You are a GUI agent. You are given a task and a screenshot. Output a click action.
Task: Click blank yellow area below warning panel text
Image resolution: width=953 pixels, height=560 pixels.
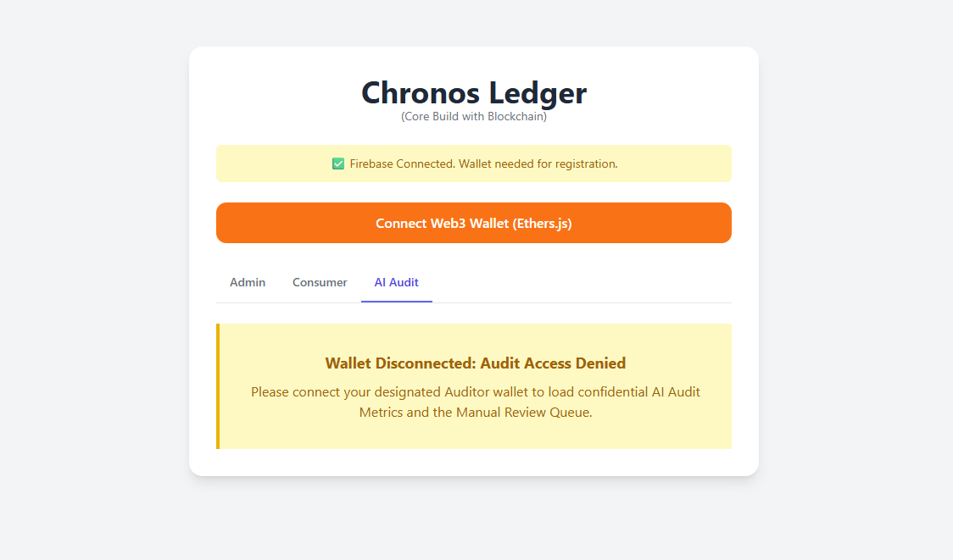475,435
